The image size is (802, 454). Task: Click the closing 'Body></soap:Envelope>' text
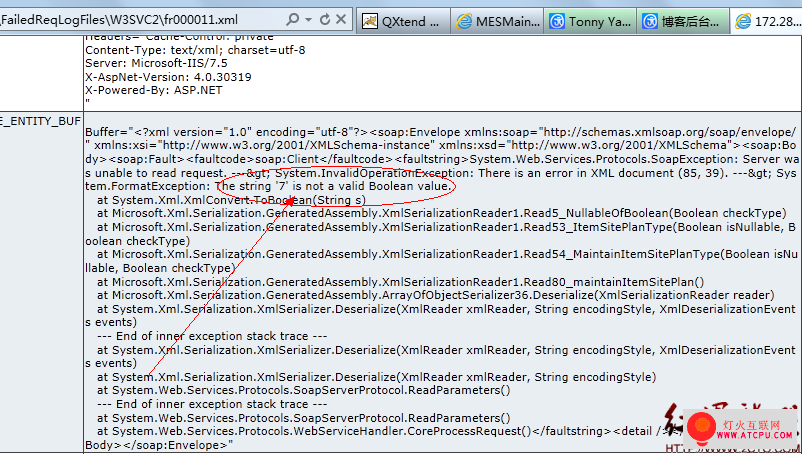click(x=159, y=445)
